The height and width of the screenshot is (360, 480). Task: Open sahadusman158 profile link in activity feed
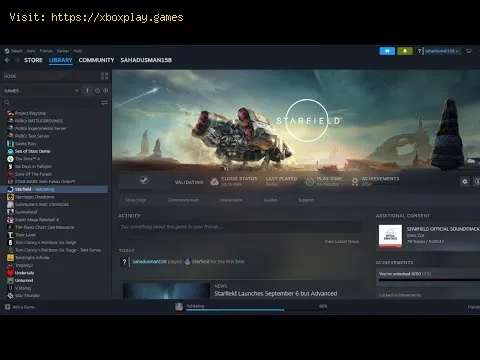pos(149,262)
